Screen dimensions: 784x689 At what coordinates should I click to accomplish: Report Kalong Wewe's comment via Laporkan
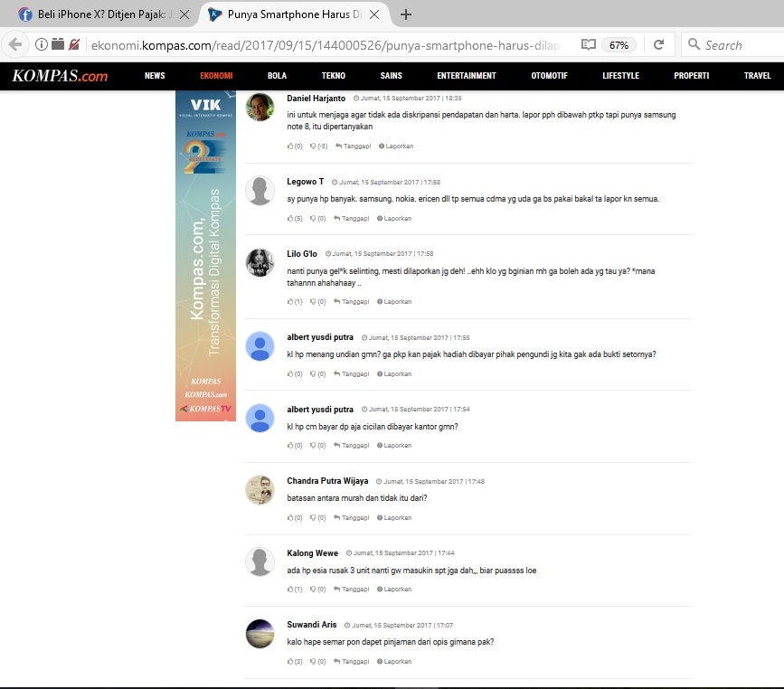pos(395,590)
